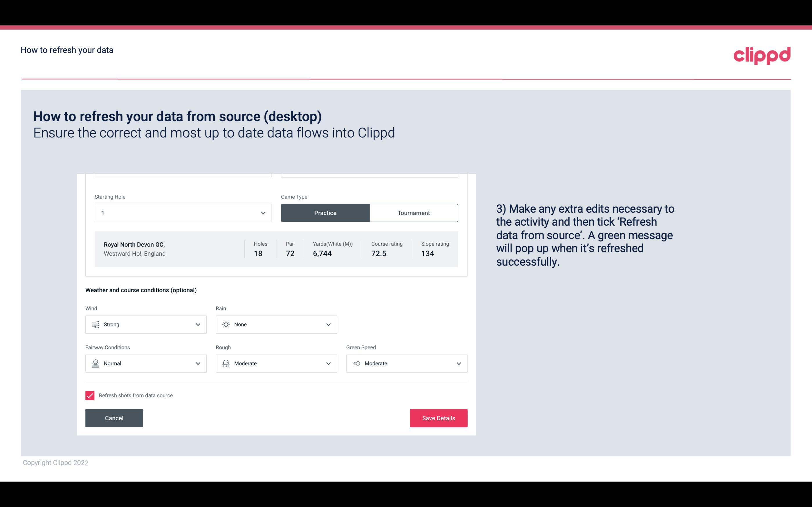Click the rough condition dropdown icon
The height and width of the screenshot is (507, 812).
pos(328,363)
